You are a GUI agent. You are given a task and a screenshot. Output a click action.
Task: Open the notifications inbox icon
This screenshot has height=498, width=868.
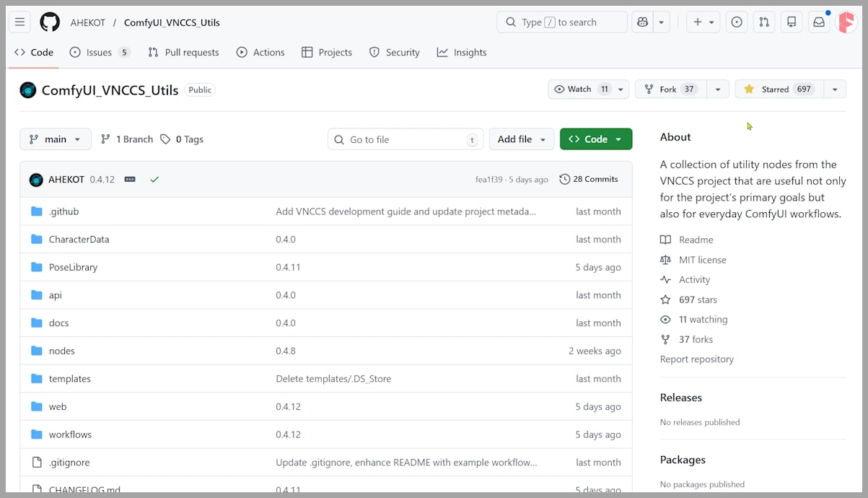819,22
